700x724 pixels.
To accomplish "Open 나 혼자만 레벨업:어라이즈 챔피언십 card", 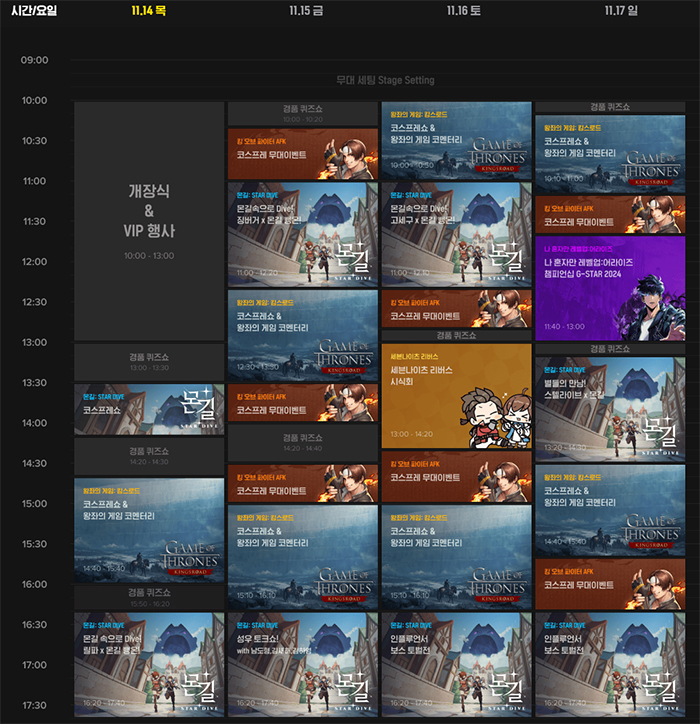I will click(x=610, y=288).
